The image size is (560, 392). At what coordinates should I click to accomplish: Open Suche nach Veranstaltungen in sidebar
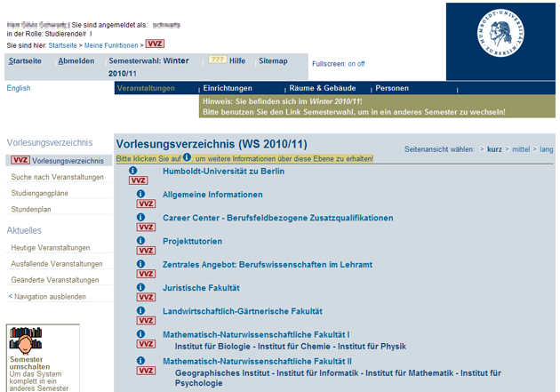point(58,177)
